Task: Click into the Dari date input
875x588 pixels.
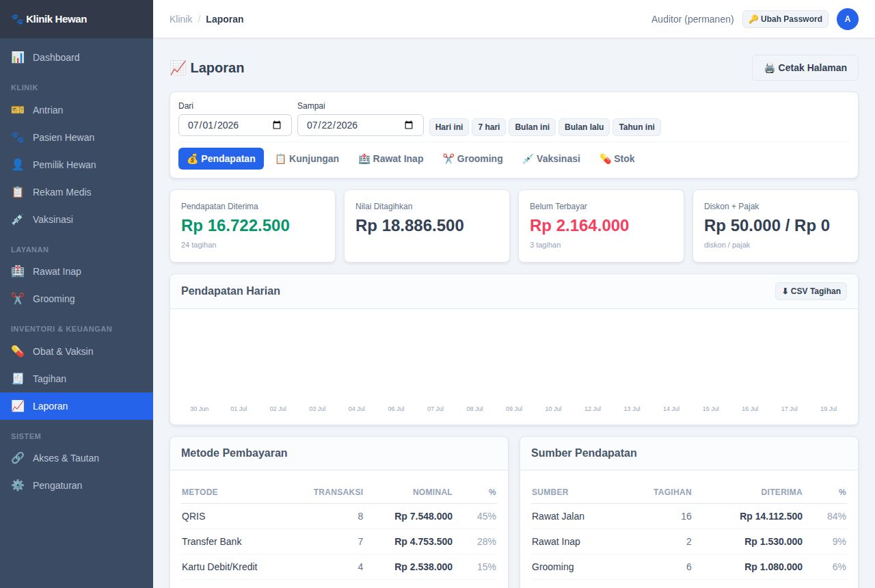Action: point(235,125)
